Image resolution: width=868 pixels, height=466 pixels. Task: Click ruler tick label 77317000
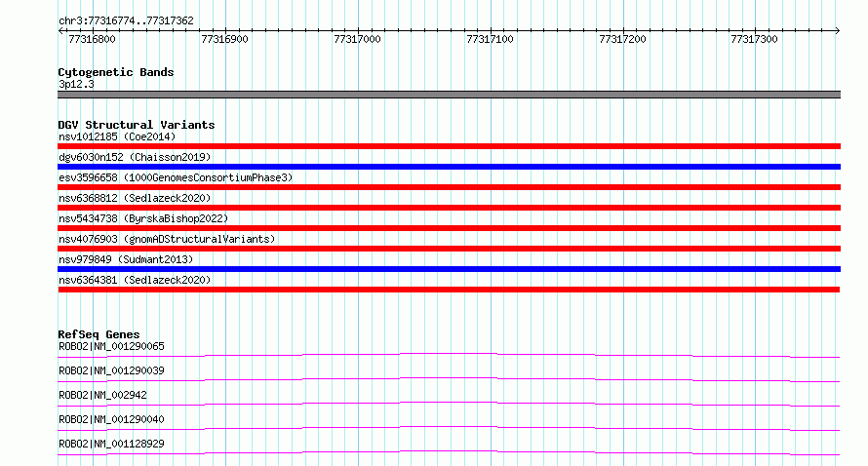click(357, 39)
